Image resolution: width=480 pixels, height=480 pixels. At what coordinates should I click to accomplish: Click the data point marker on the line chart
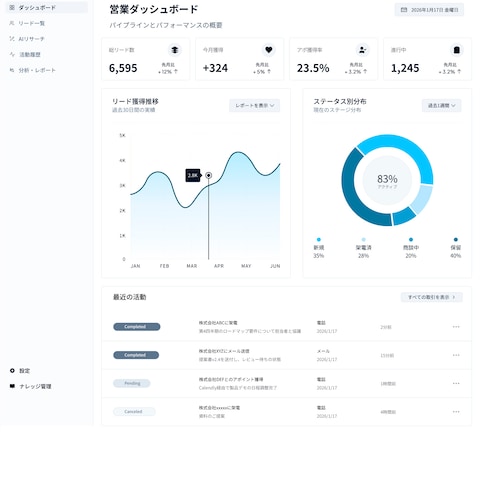(x=209, y=175)
